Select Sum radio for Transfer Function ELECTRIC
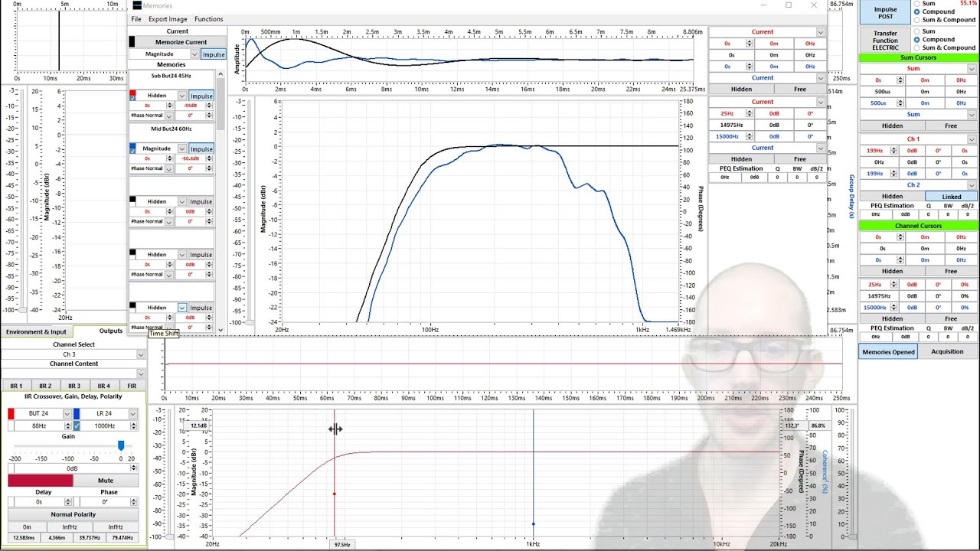This screenshot has width=980, height=551. 917,31
